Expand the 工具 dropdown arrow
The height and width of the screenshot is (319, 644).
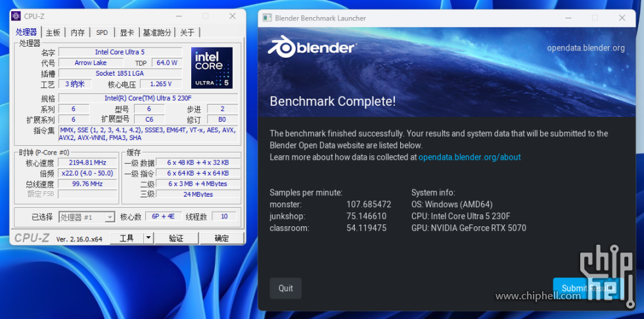click(149, 238)
